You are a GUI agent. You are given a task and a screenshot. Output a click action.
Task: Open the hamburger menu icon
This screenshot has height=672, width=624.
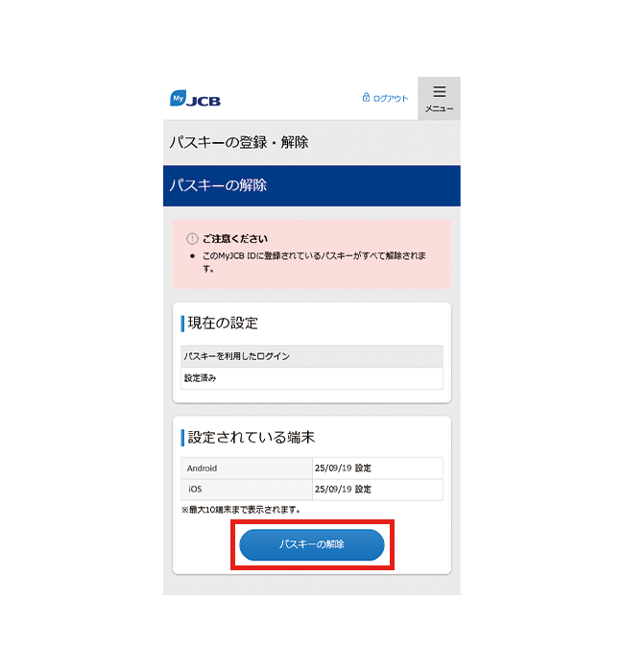pos(440,91)
